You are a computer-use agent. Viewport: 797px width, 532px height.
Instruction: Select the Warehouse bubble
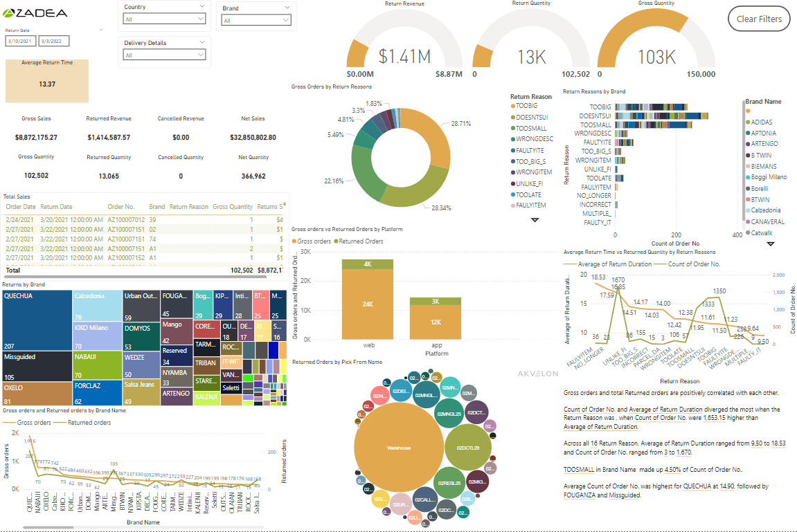point(399,448)
